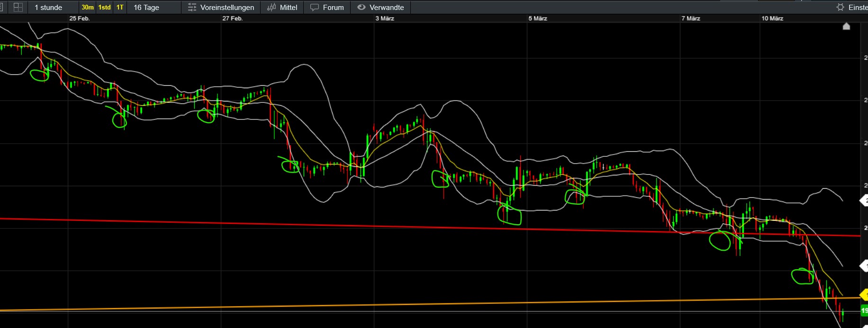Click the Einstellungen text button
The height and width of the screenshot is (328, 868).
click(x=858, y=7)
